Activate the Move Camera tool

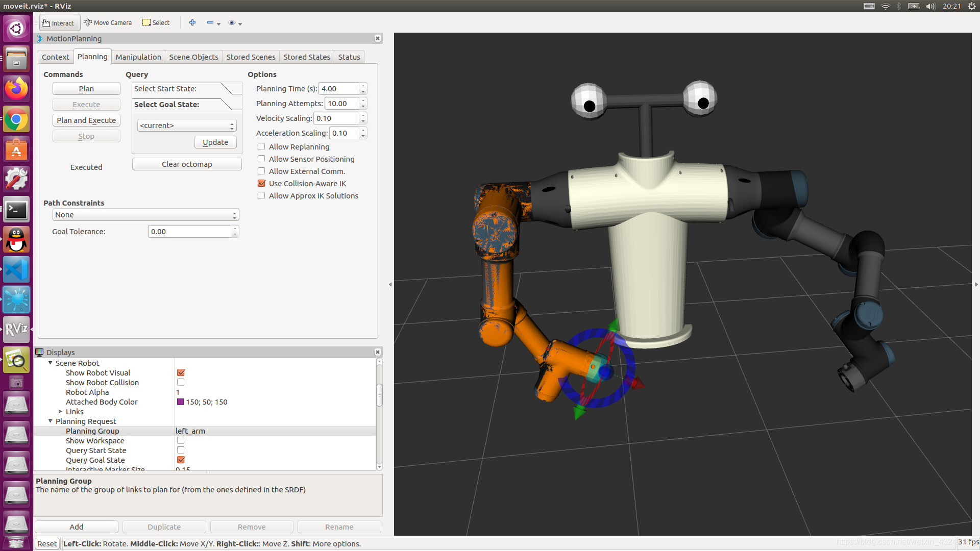click(108, 23)
